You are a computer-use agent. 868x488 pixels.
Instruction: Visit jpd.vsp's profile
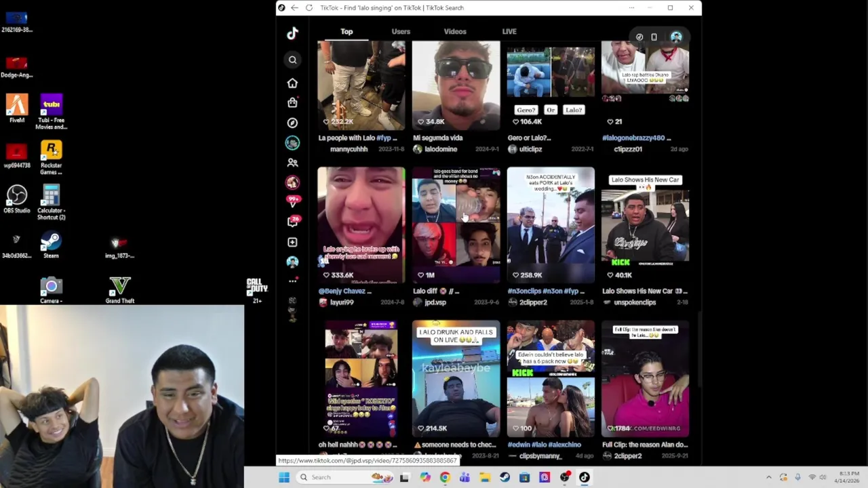pyautogui.click(x=435, y=302)
